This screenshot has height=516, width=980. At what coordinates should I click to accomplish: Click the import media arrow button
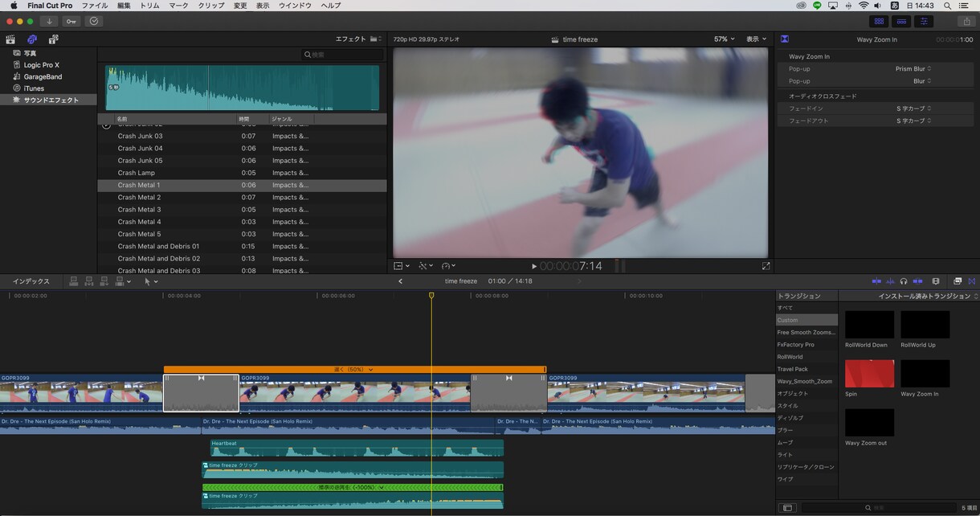point(50,21)
